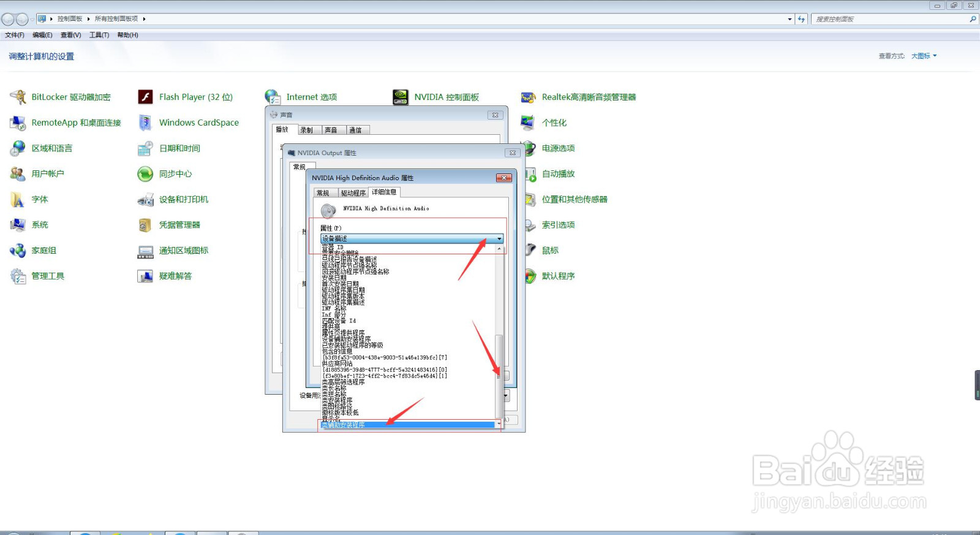Open 家庭组 settings

[33, 251]
